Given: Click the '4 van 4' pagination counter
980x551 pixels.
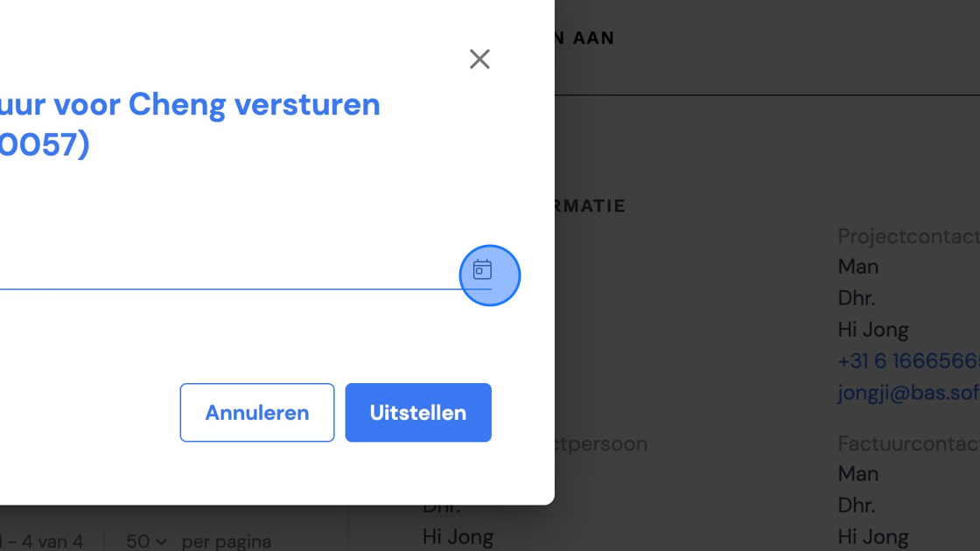Looking at the screenshot, I should tap(42, 541).
